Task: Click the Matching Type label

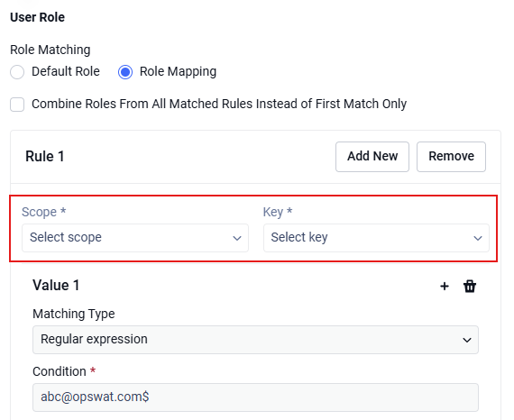Action: (74, 314)
